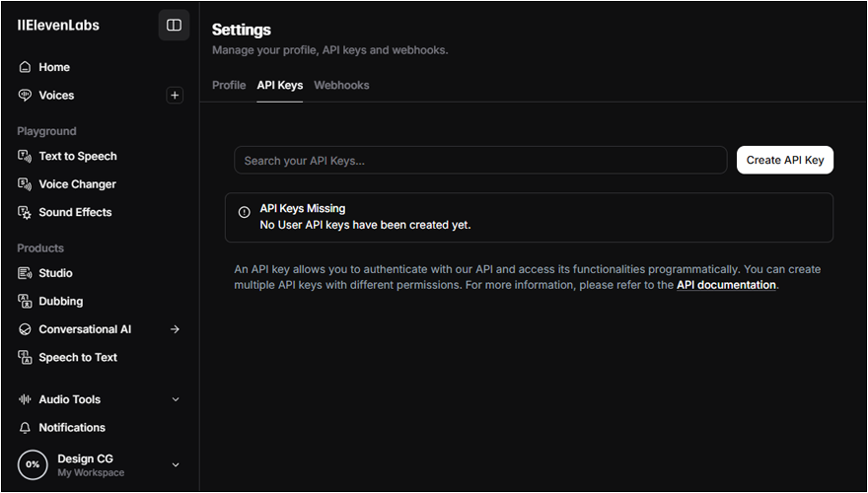The image size is (868, 493).
Task: Add a new voice with plus icon
Action: click(x=175, y=96)
